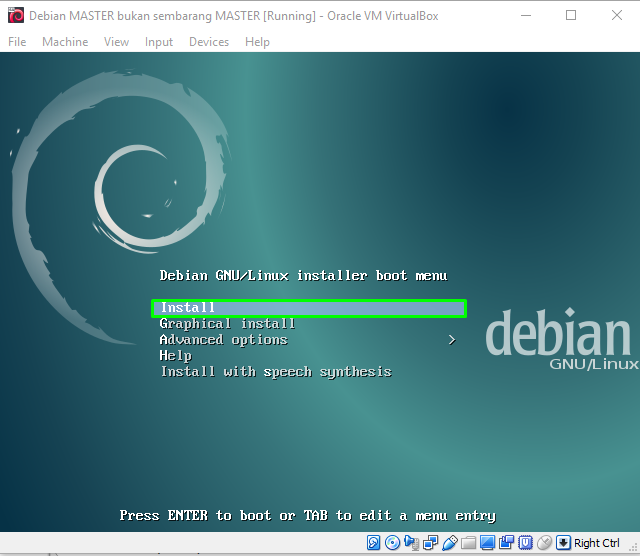Click the display settings monitor icon
Screen dimensions: 640x556
[487, 543]
